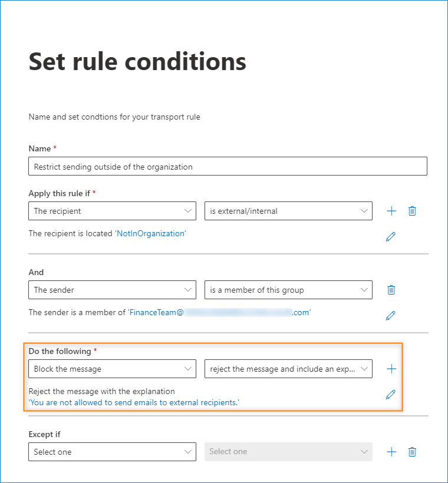Click the 'You are not allowed to send emails' link
This screenshot has width=448, height=483.
tap(134, 403)
